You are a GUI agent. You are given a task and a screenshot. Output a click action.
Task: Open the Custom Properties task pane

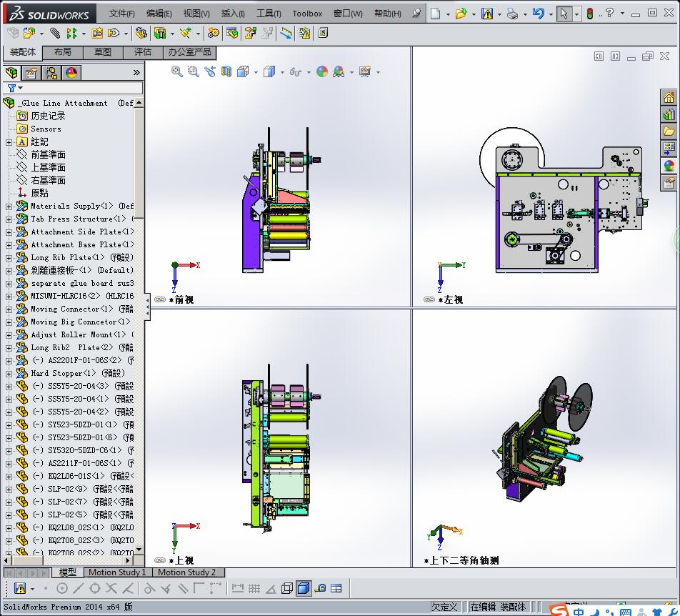coord(669,183)
